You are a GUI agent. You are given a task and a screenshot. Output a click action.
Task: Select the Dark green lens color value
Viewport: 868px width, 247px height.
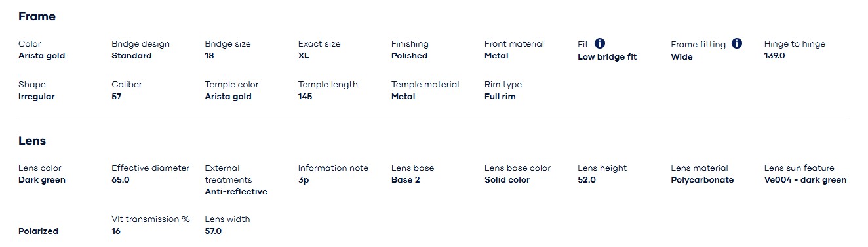(x=42, y=180)
